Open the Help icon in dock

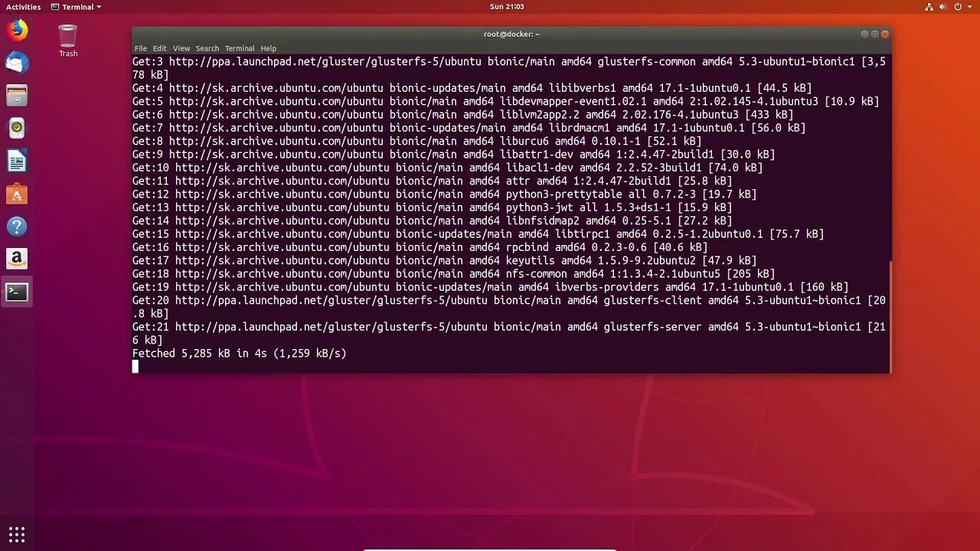17,227
